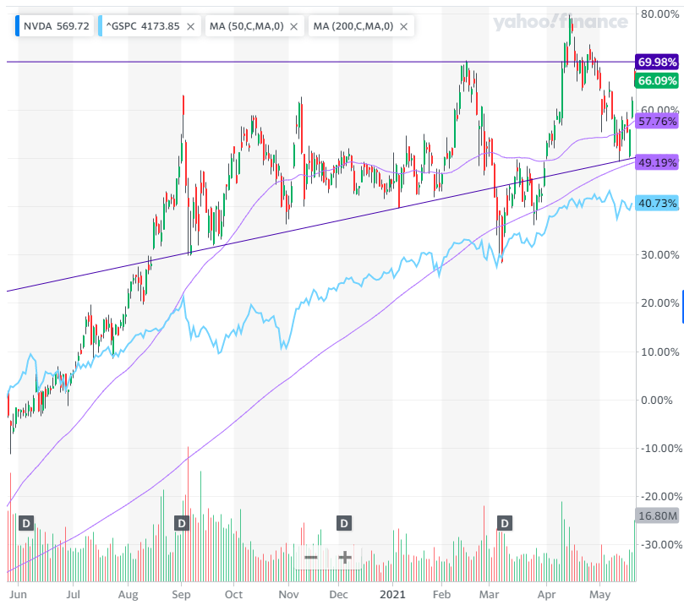
Task: Zoom in the chart with plus icon
Action: coord(345,557)
